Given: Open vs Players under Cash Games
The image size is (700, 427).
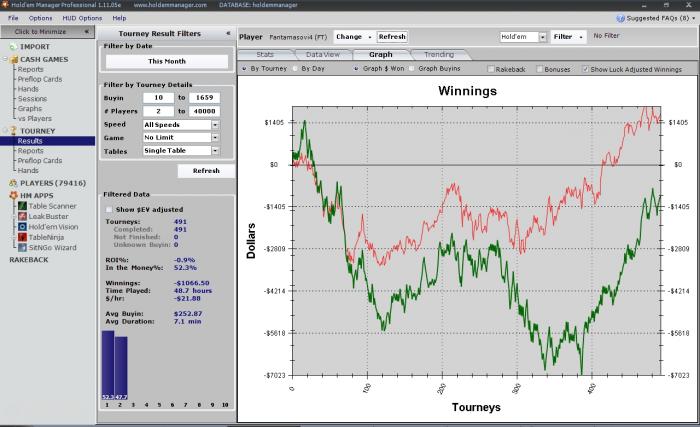Looking at the screenshot, I should 35,118.
